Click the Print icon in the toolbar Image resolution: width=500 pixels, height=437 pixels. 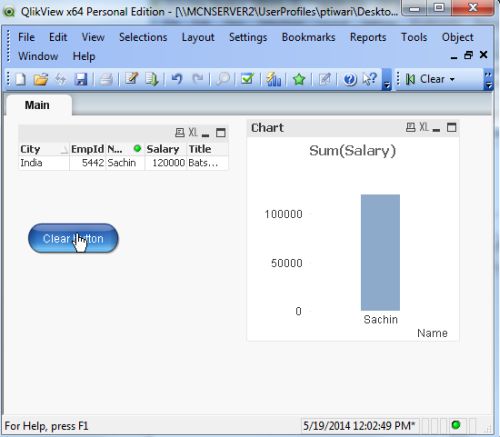coord(106,79)
